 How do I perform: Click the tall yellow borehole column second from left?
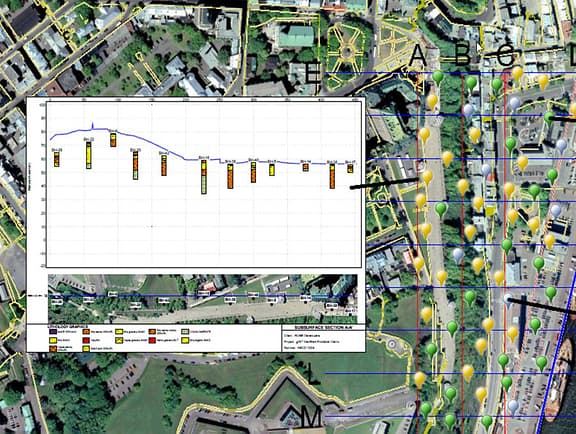click(x=89, y=155)
